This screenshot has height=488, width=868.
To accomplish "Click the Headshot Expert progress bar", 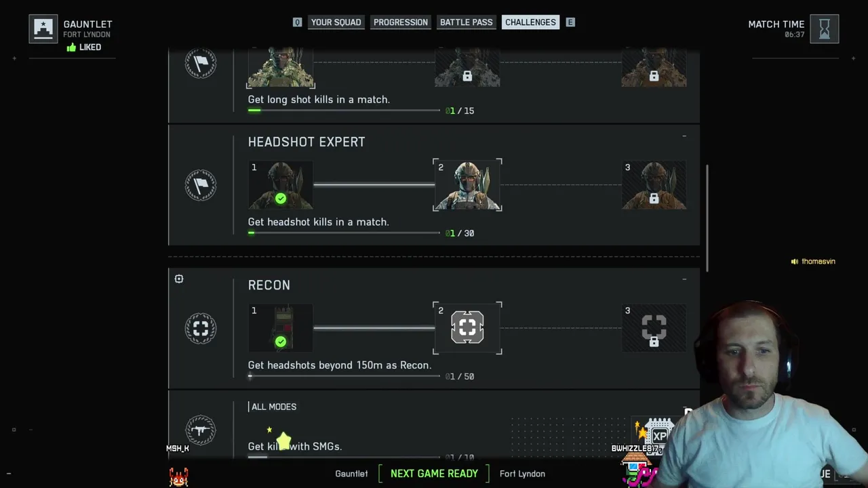I will (x=344, y=232).
